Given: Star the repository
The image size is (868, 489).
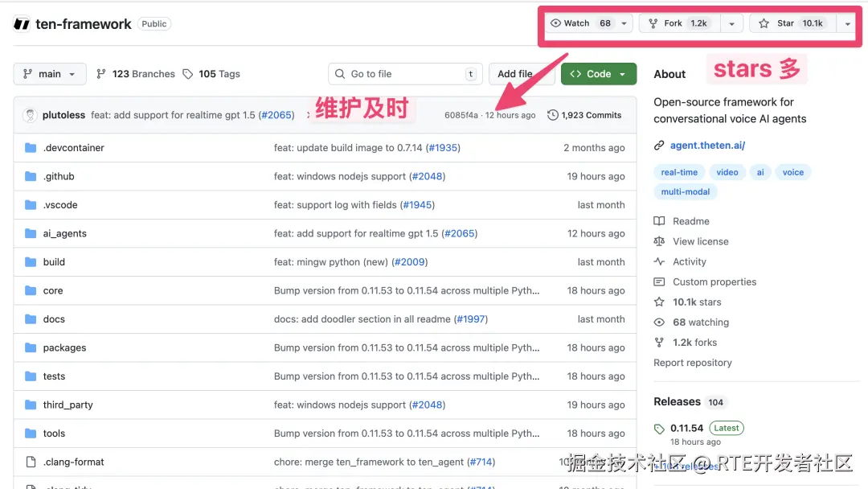Looking at the screenshot, I should [792, 23].
